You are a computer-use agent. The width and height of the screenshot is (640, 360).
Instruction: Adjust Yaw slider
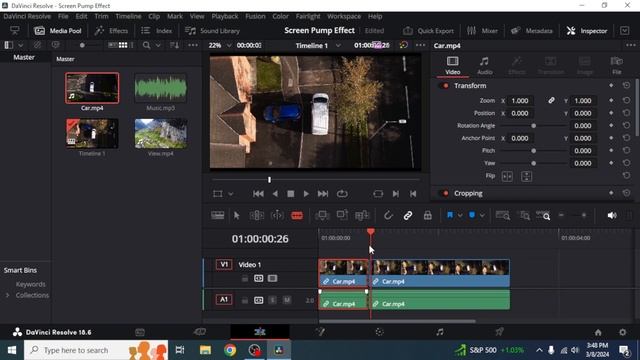533,163
